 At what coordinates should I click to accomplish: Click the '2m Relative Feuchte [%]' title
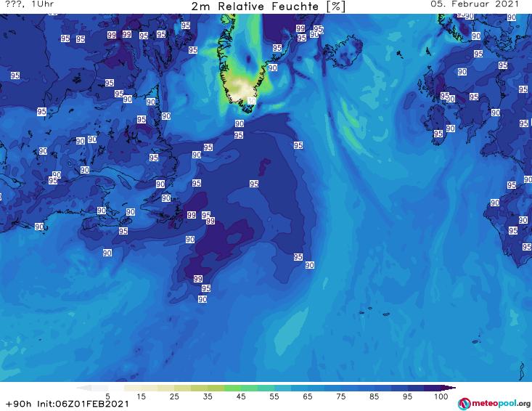(x=269, y=7)
